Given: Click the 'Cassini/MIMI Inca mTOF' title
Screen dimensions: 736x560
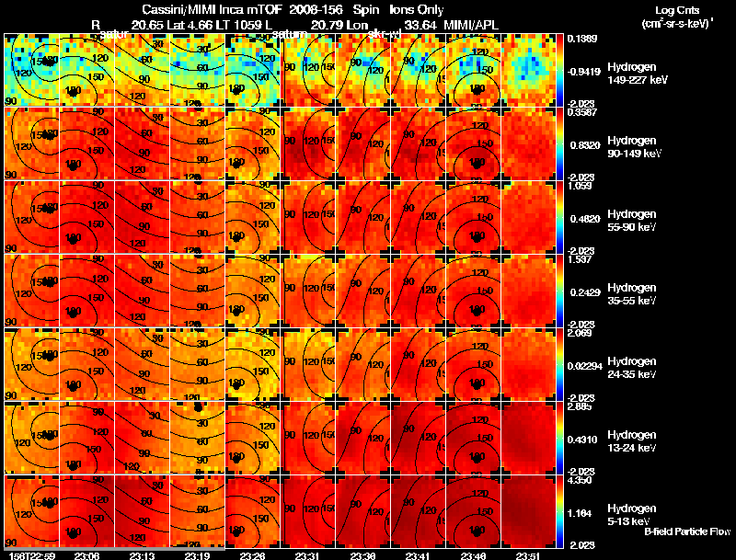Looking at the screenshot, I should click(212, 9).
